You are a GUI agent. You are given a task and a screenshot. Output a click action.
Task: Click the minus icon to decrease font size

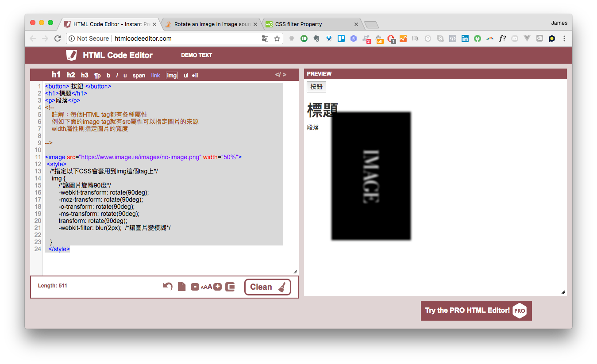click(x=195, y=287)
